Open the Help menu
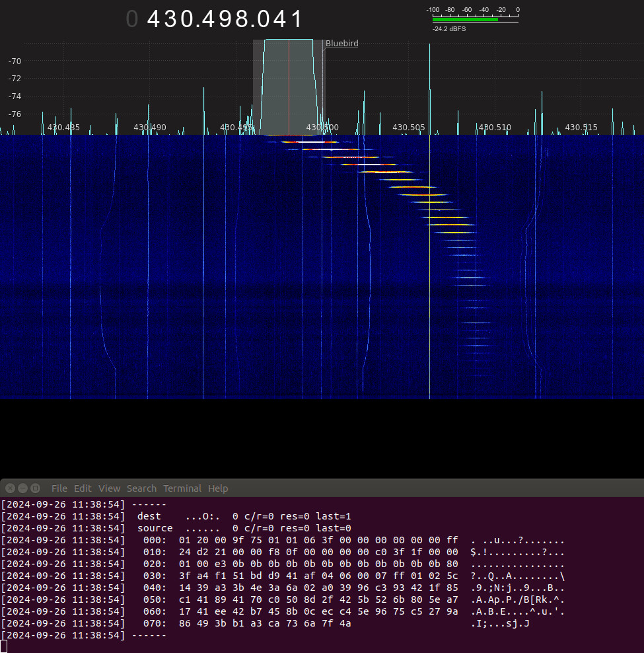 pos(218,488)
